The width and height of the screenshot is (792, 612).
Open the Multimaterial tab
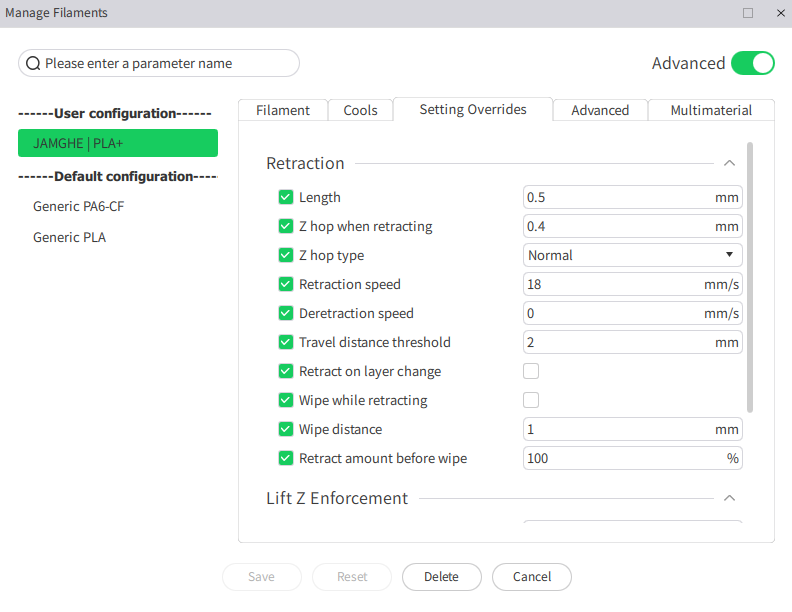pyautogui.click(x=711, y=110)
